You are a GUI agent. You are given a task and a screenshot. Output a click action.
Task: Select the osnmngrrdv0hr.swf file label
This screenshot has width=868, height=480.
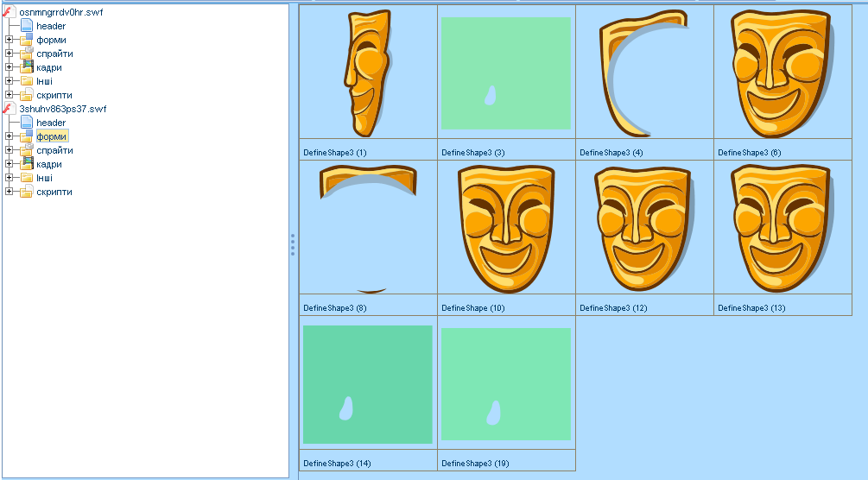click(61, 12)
